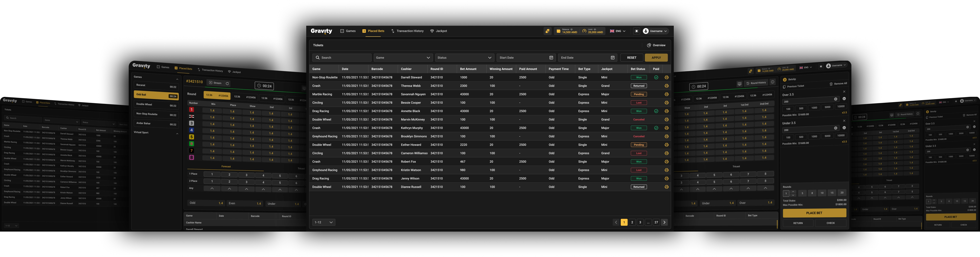Open the Overview pie chart icon
The image size is (980, 257).
649,45
